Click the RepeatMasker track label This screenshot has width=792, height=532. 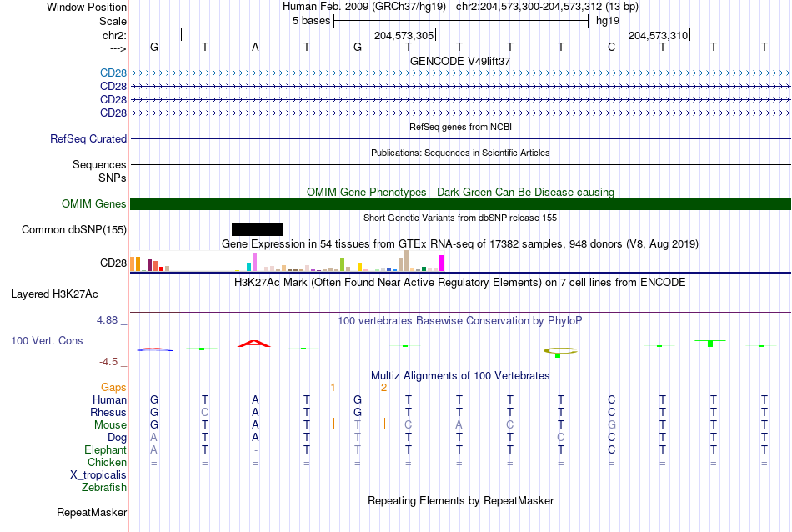(x=92, y=512)
